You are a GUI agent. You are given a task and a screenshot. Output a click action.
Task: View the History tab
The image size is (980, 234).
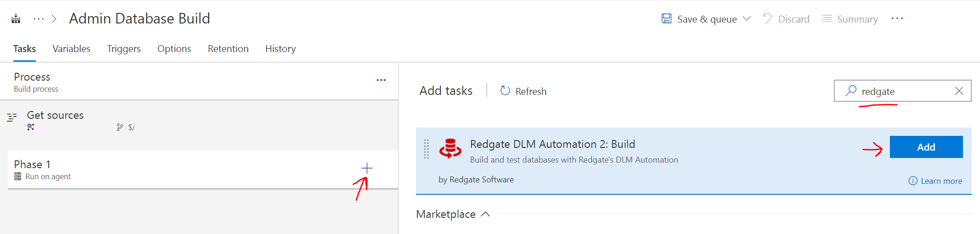pyautogui.click(x=280, y=49)
